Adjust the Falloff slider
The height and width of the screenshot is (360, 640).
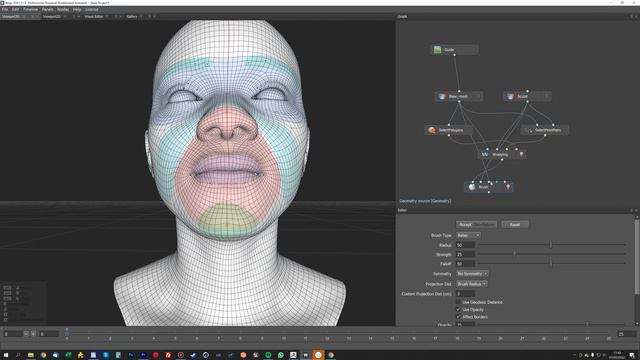click(551, 263)
